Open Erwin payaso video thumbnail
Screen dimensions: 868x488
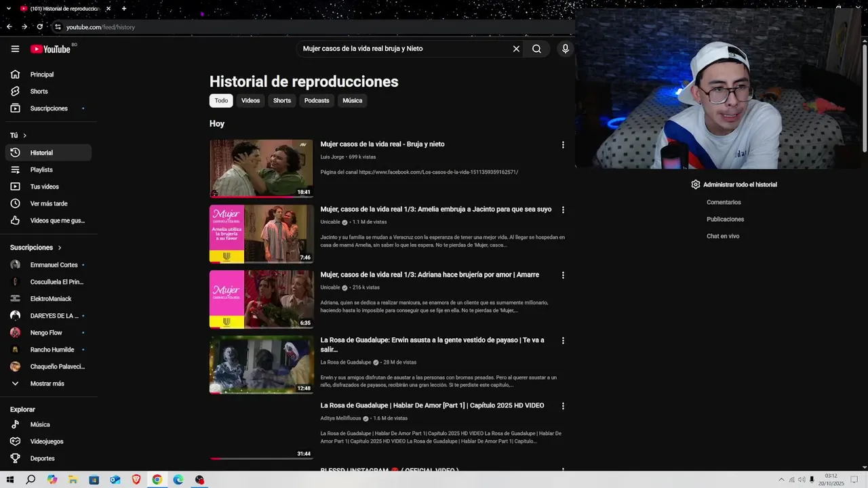[x=261, y=365]
